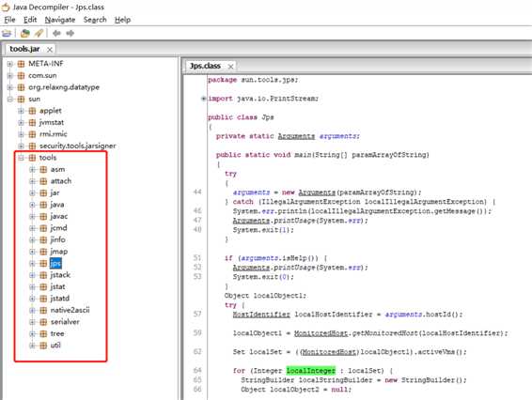
Task: Click the jar package icon
Action: pyautogui.click(x=43, y=192)
